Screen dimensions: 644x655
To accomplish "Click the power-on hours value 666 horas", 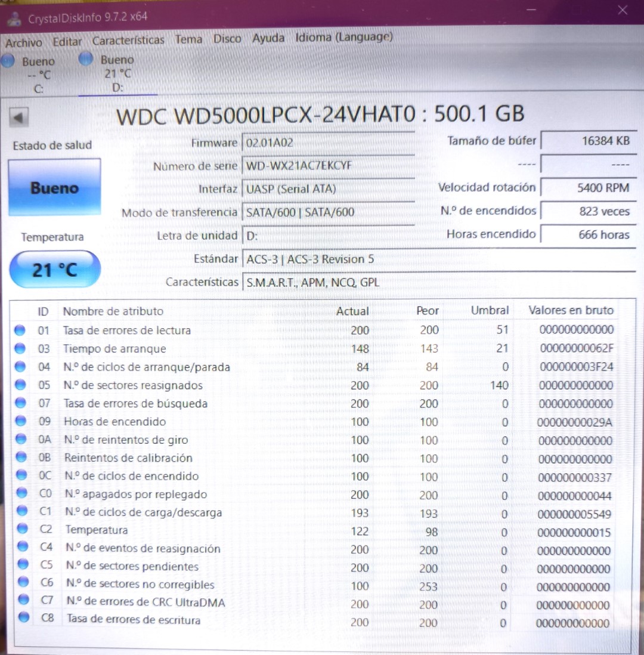I will click(589, 234).
